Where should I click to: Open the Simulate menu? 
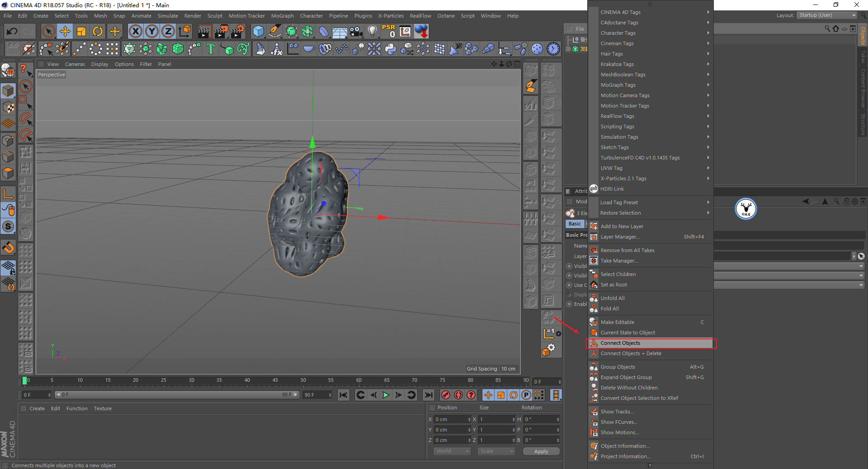tap(168, 16)
